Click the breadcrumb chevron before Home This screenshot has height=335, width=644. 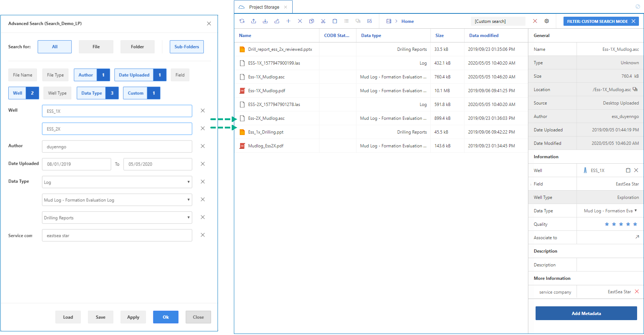(396, 21)
